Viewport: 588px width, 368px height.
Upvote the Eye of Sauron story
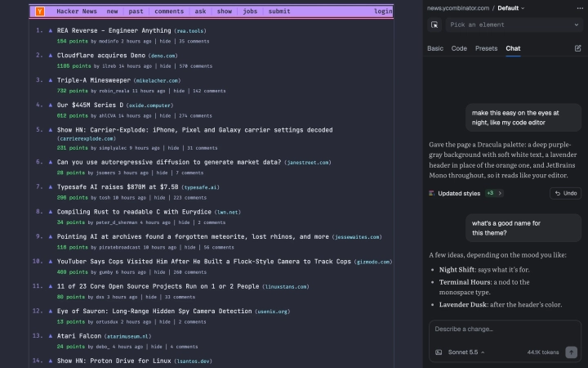pyautogui.click(x=51, y=311)
